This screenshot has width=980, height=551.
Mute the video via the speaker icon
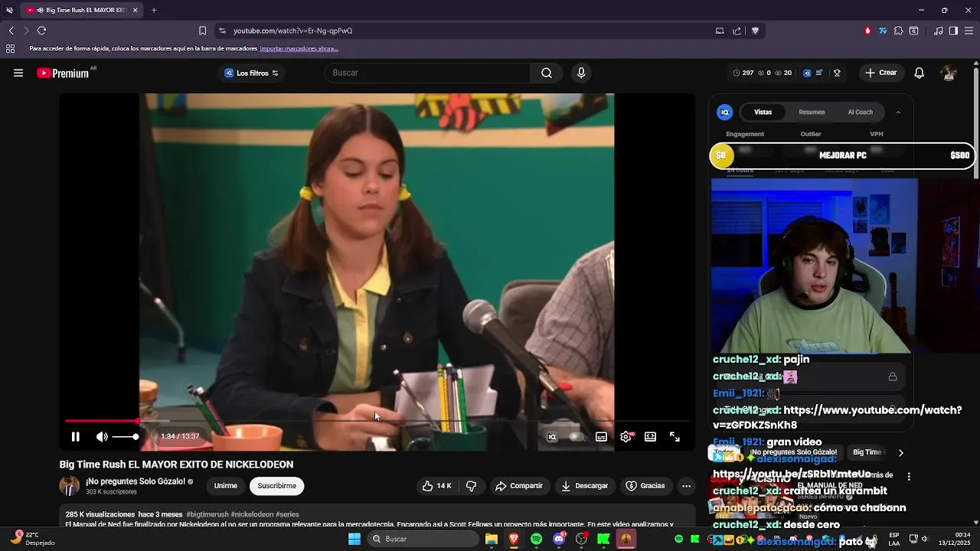click(102, 437)
